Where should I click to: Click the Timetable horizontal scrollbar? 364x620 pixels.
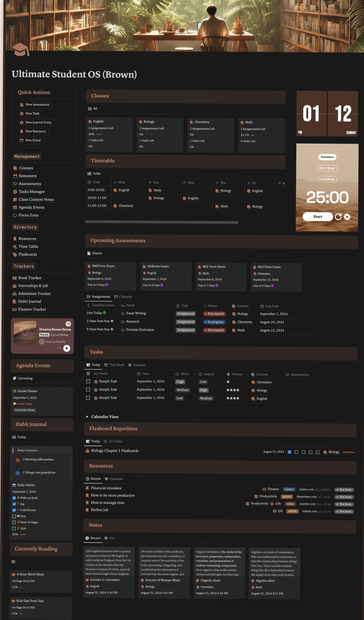[162, 222]
